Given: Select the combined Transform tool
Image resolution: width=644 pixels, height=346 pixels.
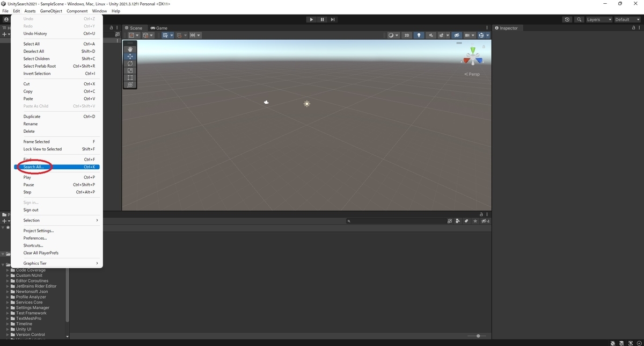Looking at the screenshot, I should click(x=129, y=84).
